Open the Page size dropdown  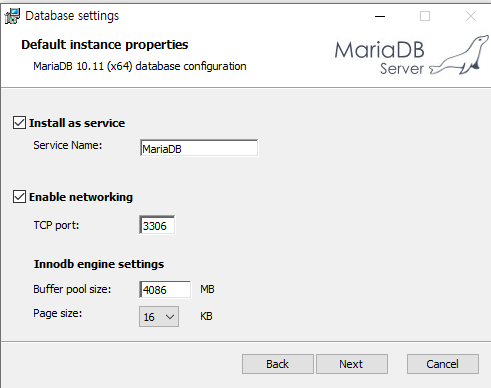click(x=159, y=316)
